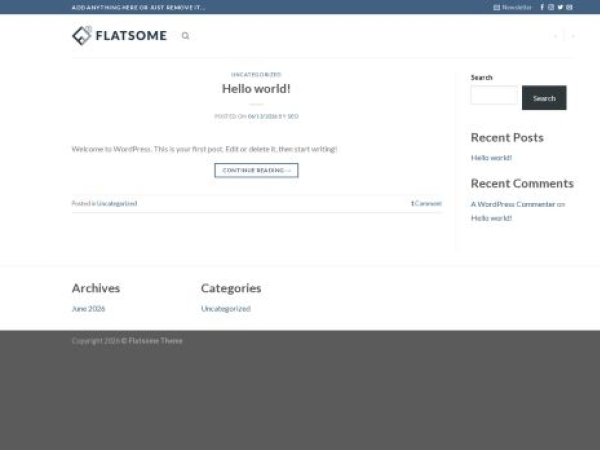Click the Copyright Flatsome Theme footer text

tap(127, 341)
